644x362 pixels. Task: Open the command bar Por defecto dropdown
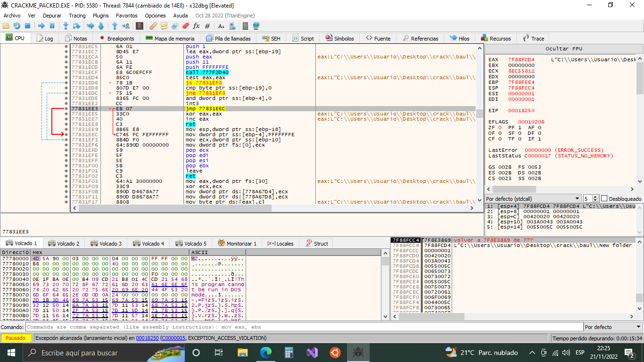pos(613,327)
